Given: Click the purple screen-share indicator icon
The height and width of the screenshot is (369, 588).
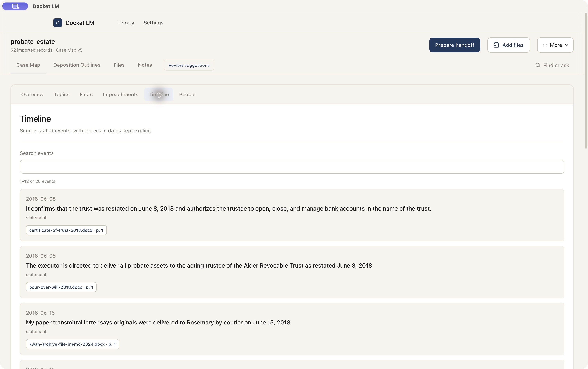Looking at the screenshot, I should [x=15, y=6].
